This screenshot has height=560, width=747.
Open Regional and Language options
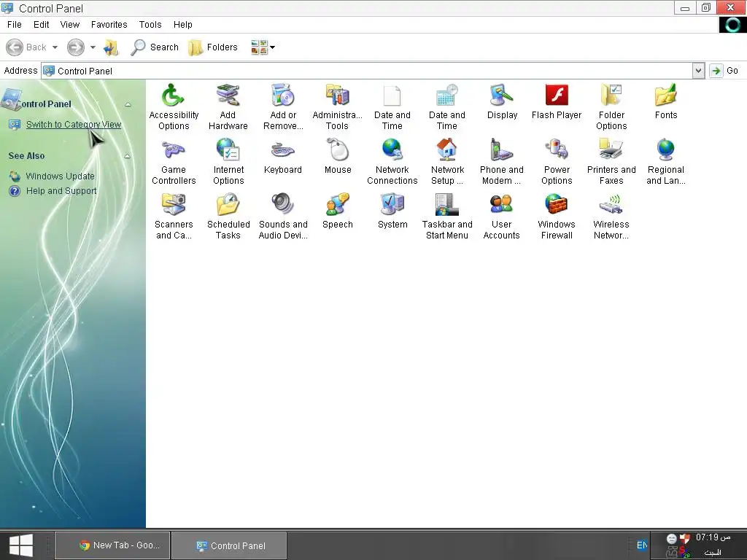(x=666, y=161)
